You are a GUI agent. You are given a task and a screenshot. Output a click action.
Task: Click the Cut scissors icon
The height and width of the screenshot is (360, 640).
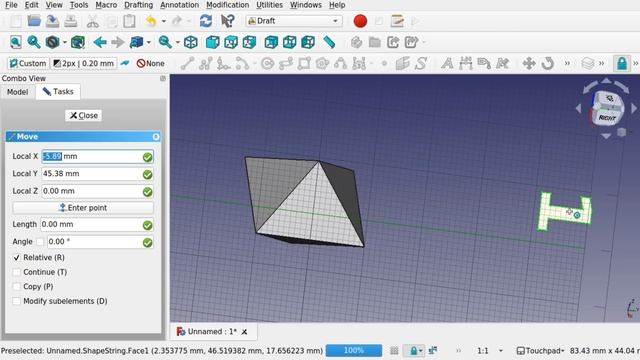93,21
